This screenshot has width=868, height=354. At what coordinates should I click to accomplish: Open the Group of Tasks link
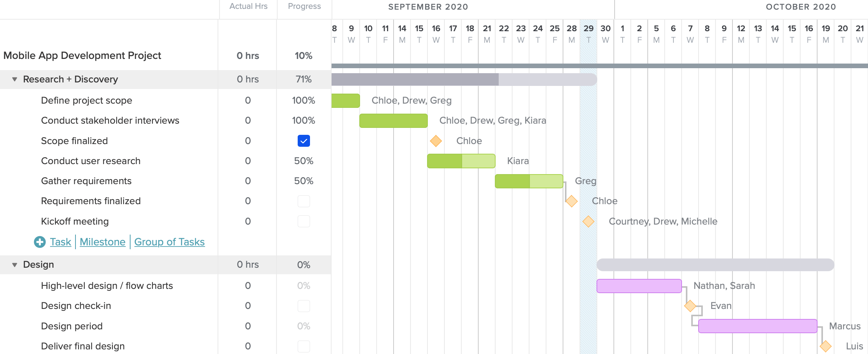(x=169, y=242)
